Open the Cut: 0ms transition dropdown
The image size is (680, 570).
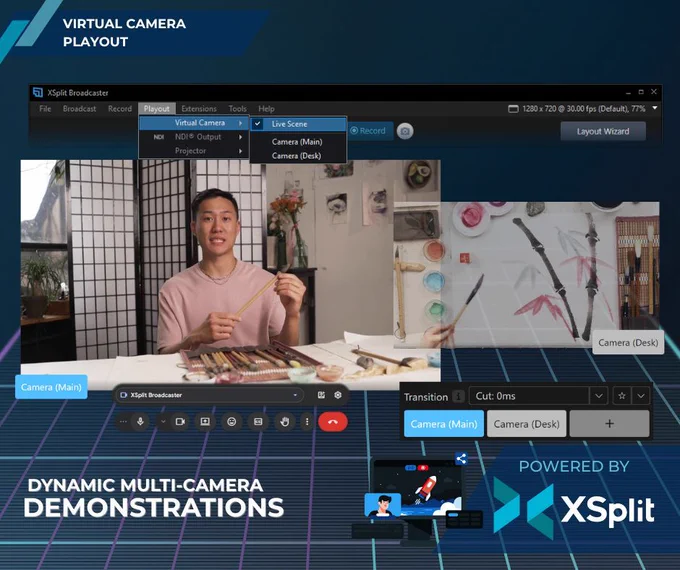coord(538,396)
